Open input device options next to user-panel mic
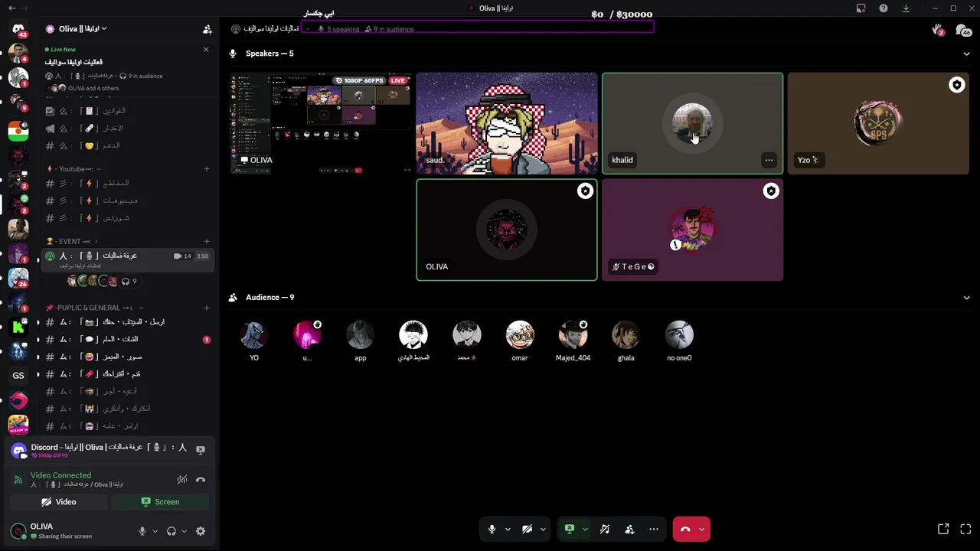This screenshot has height=551, width=980. pos(155,531)
